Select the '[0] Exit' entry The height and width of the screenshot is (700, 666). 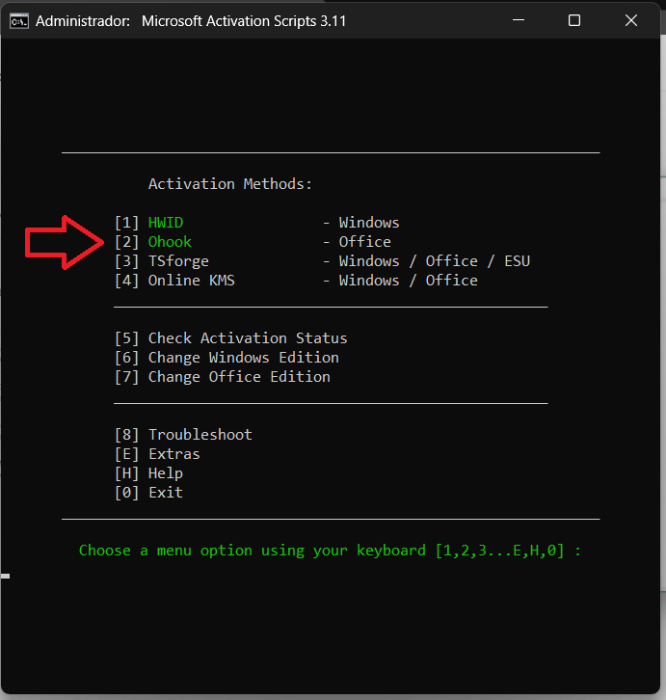point(149,493)
